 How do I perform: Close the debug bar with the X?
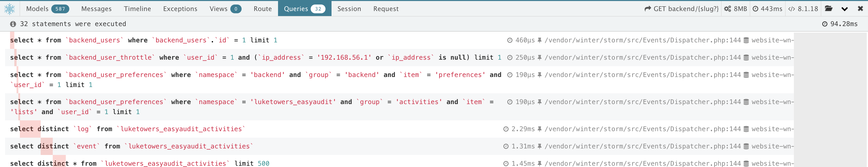(860, 9)
